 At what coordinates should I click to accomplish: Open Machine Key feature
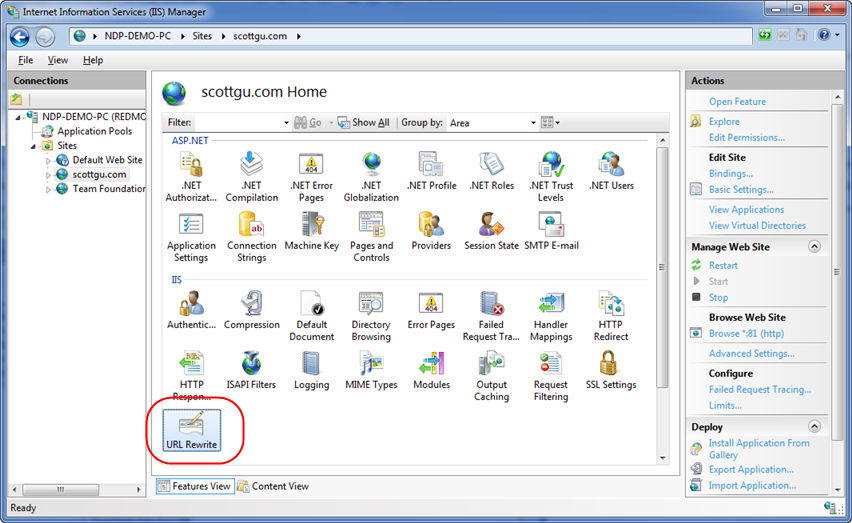[x=311, y=231]
